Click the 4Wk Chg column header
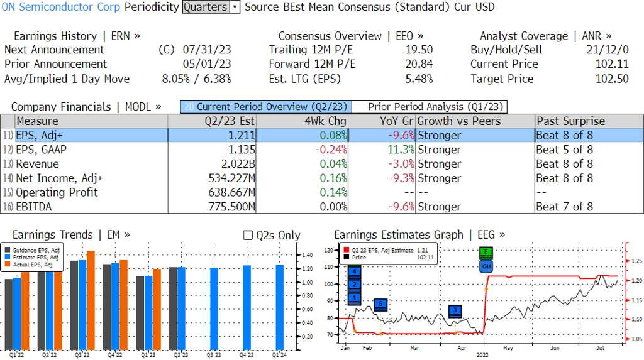Viewport: 644px width, 360px height. pos(302,121)
